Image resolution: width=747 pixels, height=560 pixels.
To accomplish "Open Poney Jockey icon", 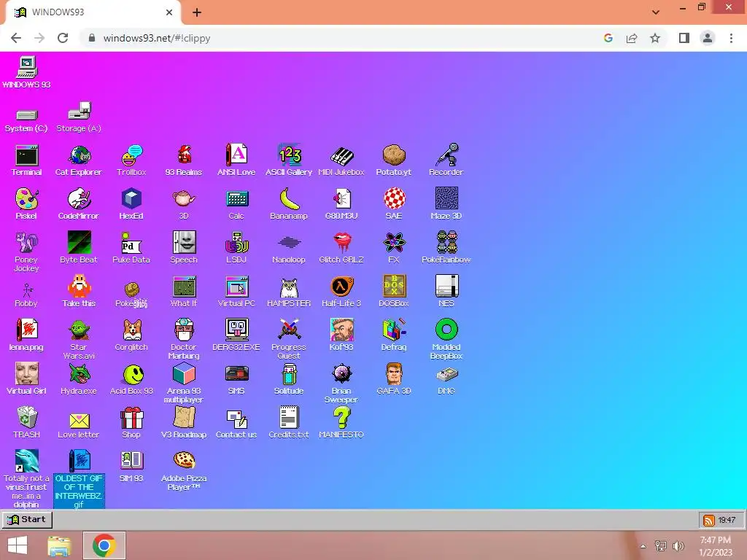I will point(27,243).
